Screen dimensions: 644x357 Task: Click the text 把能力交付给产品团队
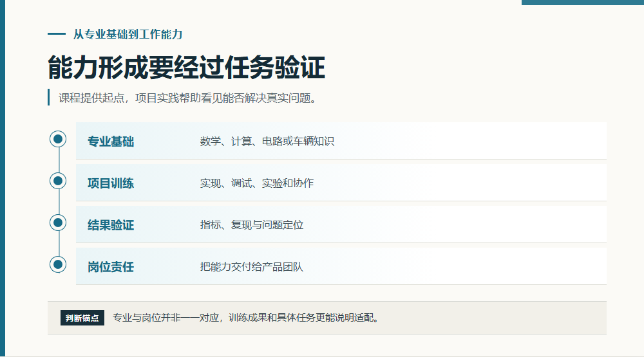coord(252,267)
